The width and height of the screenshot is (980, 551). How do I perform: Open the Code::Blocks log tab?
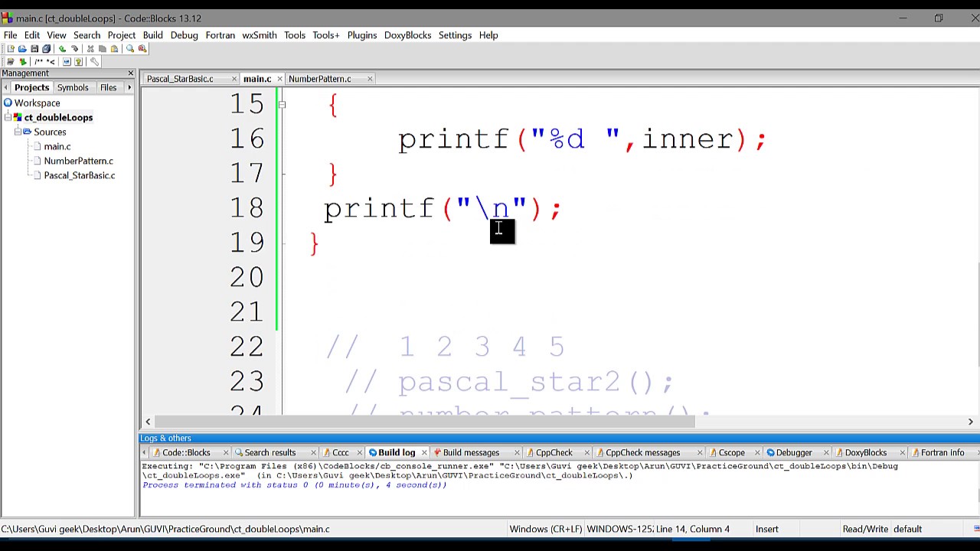tap(186, 453)
